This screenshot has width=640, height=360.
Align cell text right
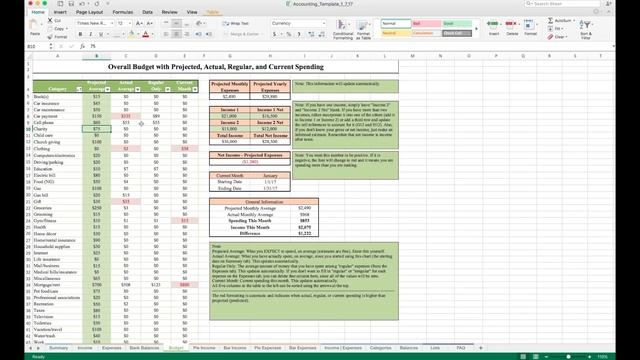tap(187, 34)
